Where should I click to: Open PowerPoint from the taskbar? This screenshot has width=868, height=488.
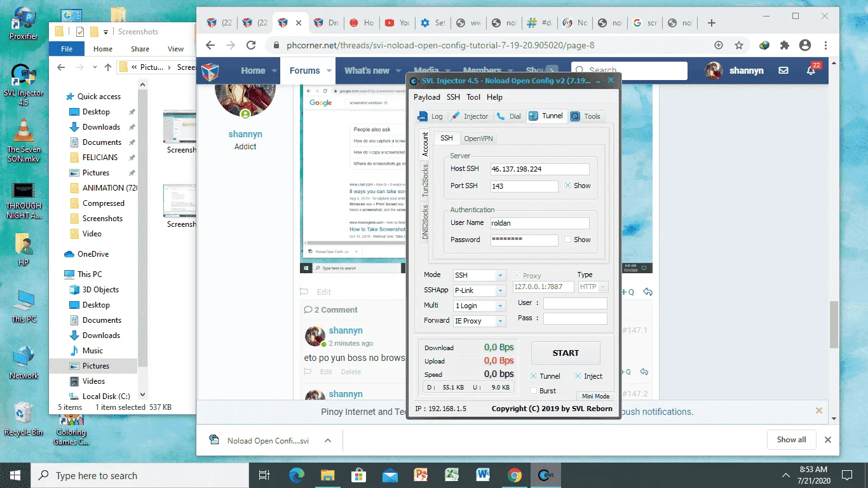[421, 475]
